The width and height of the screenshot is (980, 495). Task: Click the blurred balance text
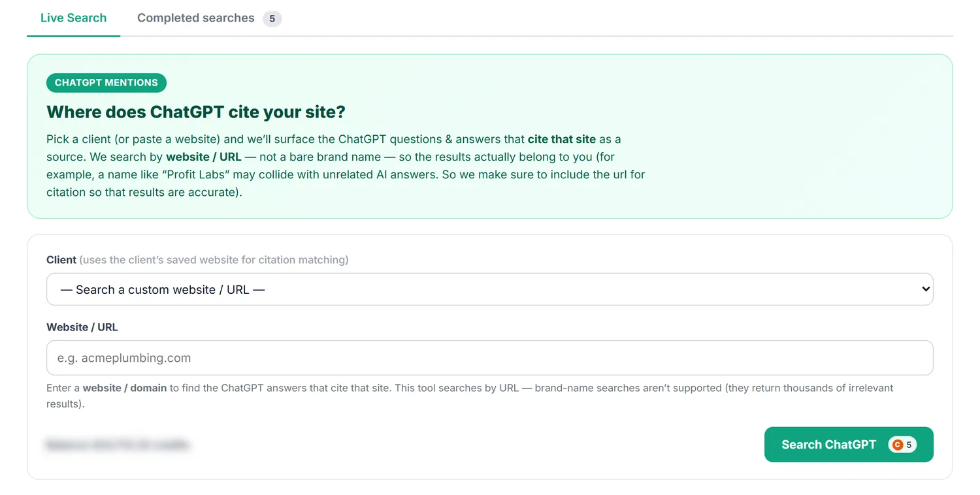tap(118, 445)
